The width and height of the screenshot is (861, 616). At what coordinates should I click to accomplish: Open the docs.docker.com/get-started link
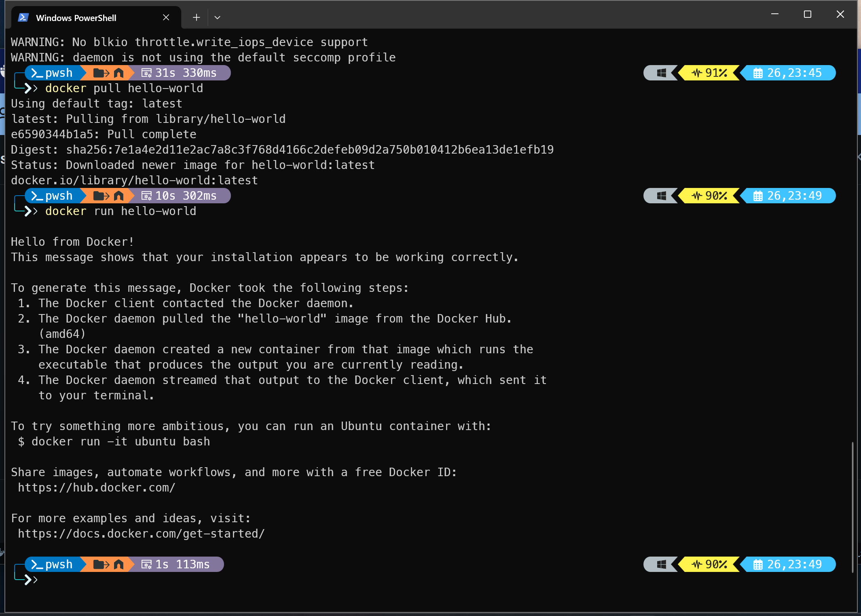[141, 534]
